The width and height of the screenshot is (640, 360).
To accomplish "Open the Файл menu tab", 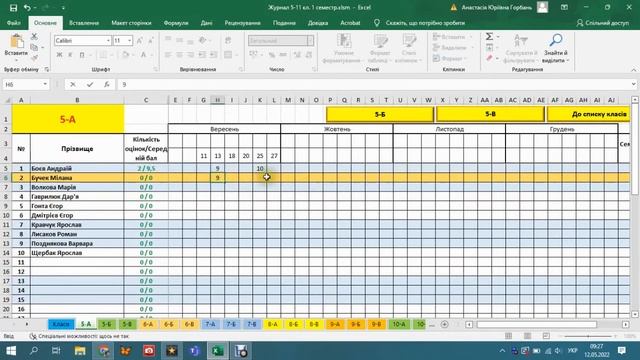I will tap(13, 23).
